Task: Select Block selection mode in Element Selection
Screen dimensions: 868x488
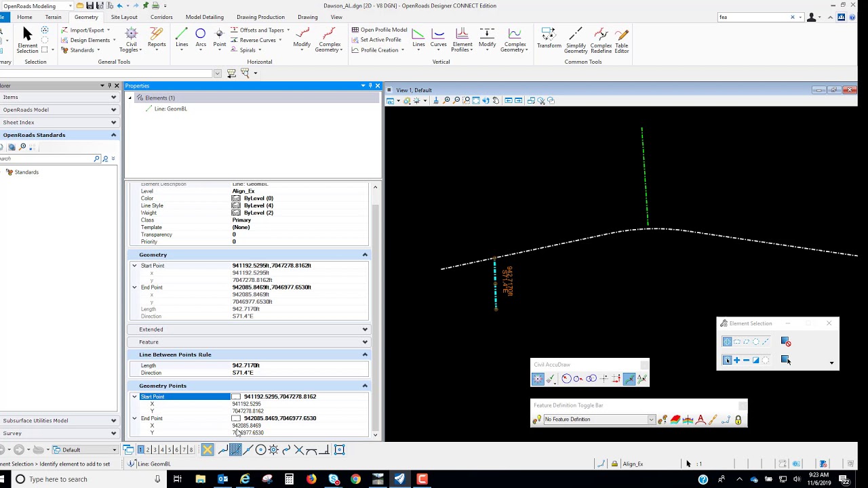Action: 736,342
